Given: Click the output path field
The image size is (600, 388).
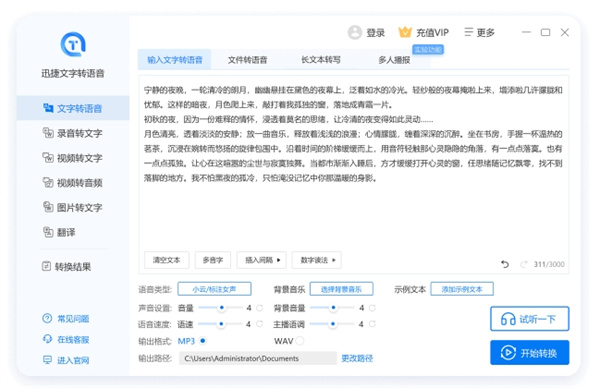Looking at the screenshot, I should [258, 358].
